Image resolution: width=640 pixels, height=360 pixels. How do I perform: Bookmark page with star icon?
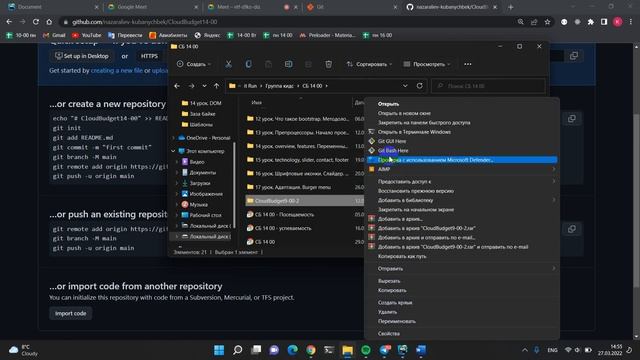[547, 22]
